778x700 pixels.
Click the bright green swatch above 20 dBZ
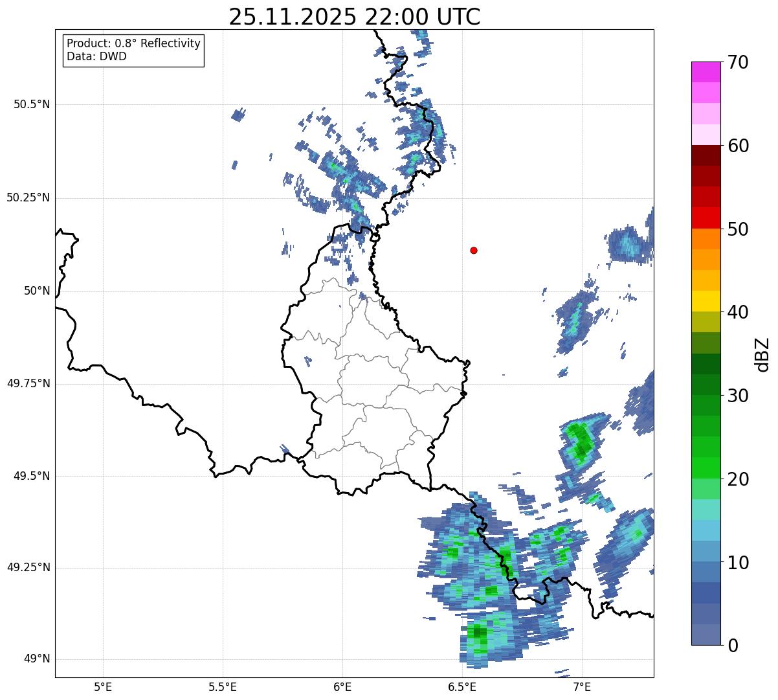click(706, 468)
